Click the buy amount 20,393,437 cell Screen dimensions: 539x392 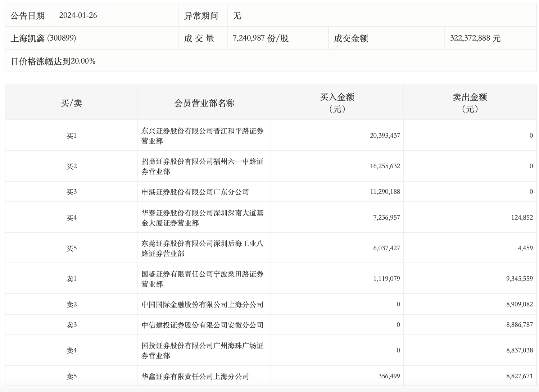click(x=385, y=136)
